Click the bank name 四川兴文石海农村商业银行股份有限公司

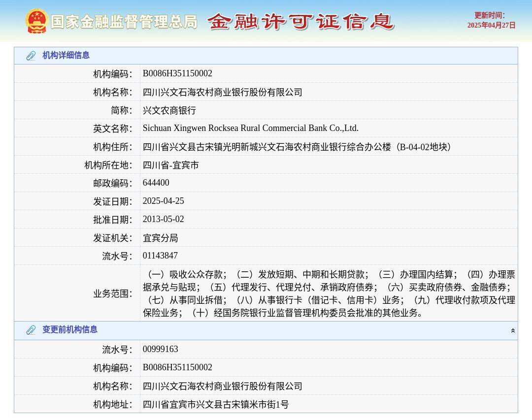223,92
